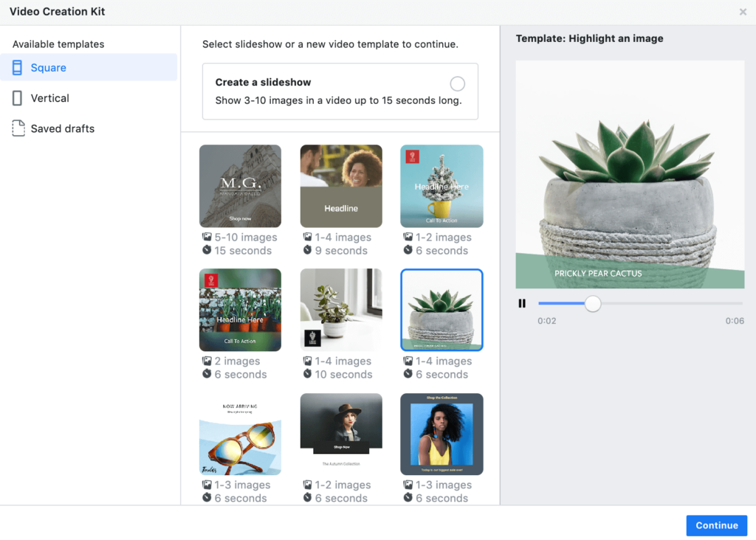The image size is (756, 540).
Task: Choose the Autumn Collection hat template
Action: (x=341, y=434)
